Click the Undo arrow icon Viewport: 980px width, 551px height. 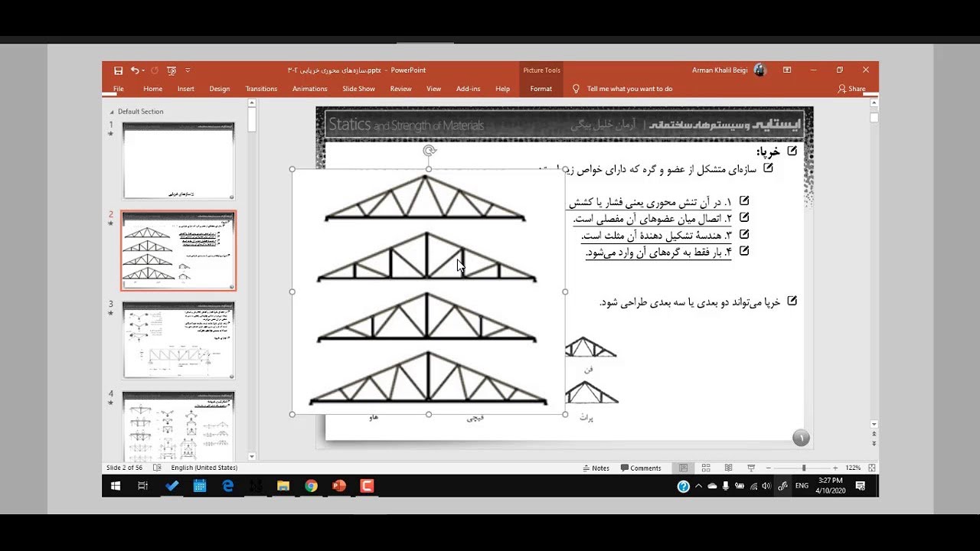(x=135, y=70)
